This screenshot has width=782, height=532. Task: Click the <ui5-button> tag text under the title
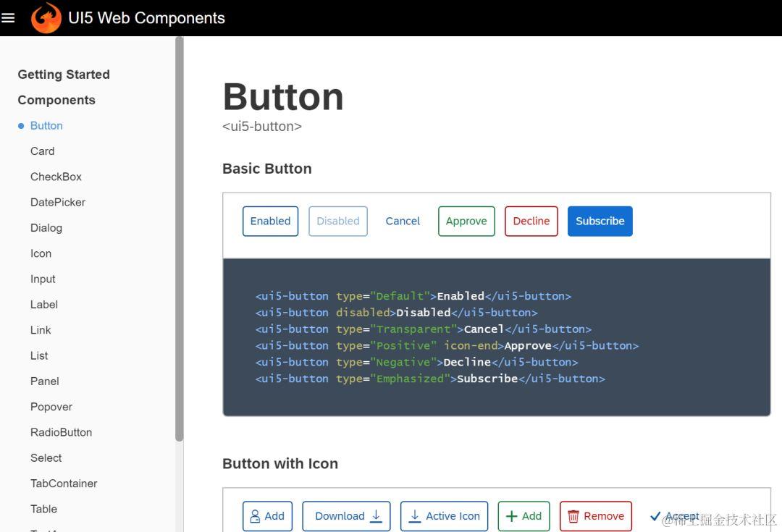pos(262,127)
